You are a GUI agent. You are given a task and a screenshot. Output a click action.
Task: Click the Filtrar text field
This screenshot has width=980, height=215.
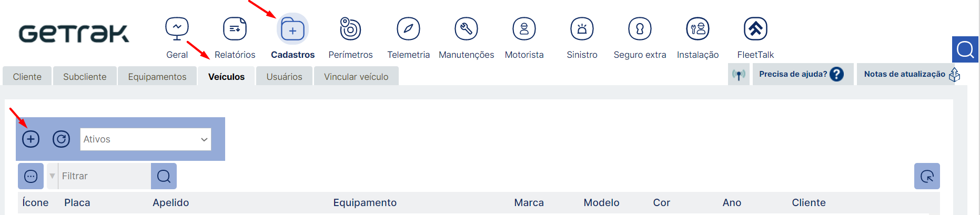coord(104,176)
